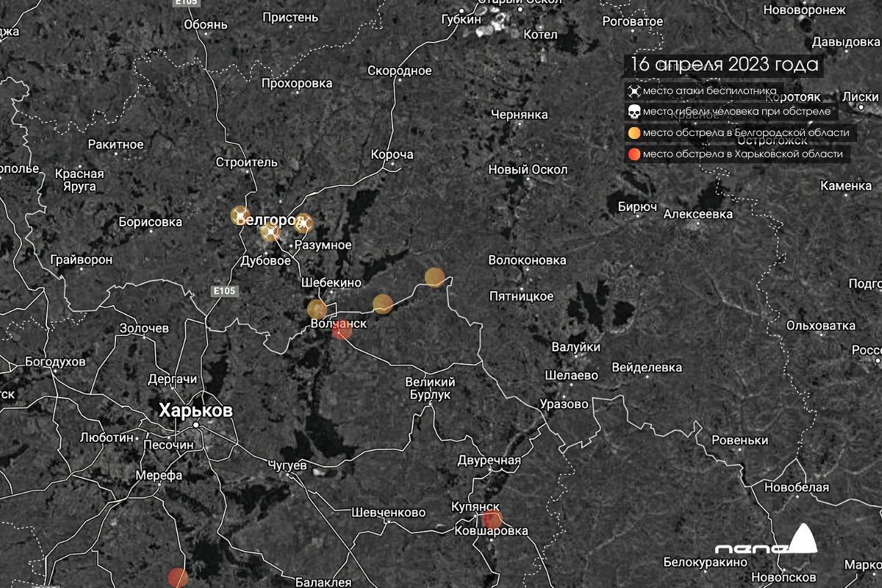882x588 pixels.
Task: Click the Люботин label
Action: (x=107, y=437)
